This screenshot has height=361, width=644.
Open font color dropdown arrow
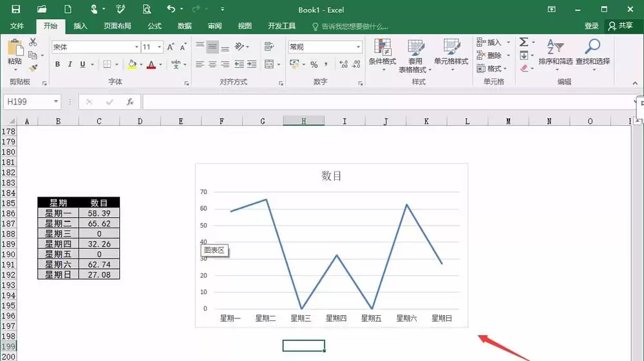click(x=160, y=64)
